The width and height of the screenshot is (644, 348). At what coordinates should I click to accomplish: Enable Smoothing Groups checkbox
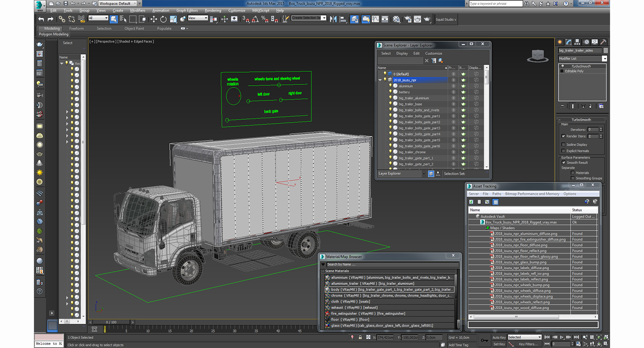573,178
